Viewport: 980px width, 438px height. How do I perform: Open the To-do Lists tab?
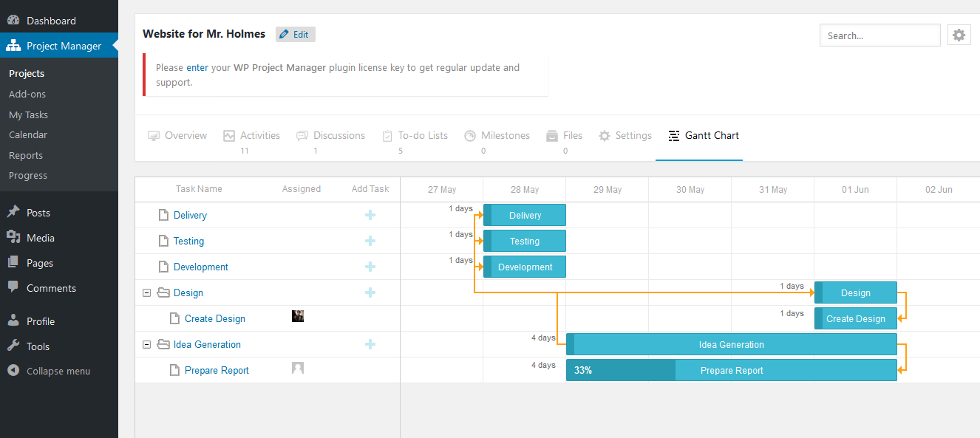pos(415,136)
